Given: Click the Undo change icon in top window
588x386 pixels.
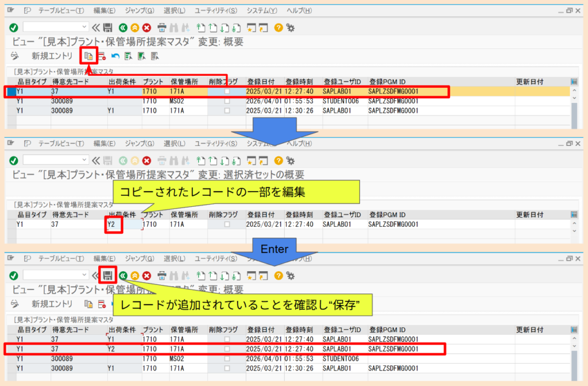Looking at the screenshot, I should click(x=115, y=56).
